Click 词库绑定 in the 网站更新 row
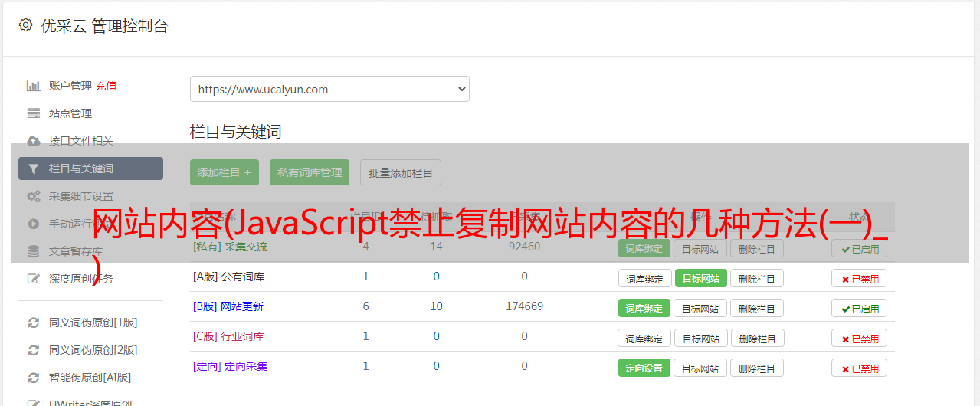 coord(644,308)
